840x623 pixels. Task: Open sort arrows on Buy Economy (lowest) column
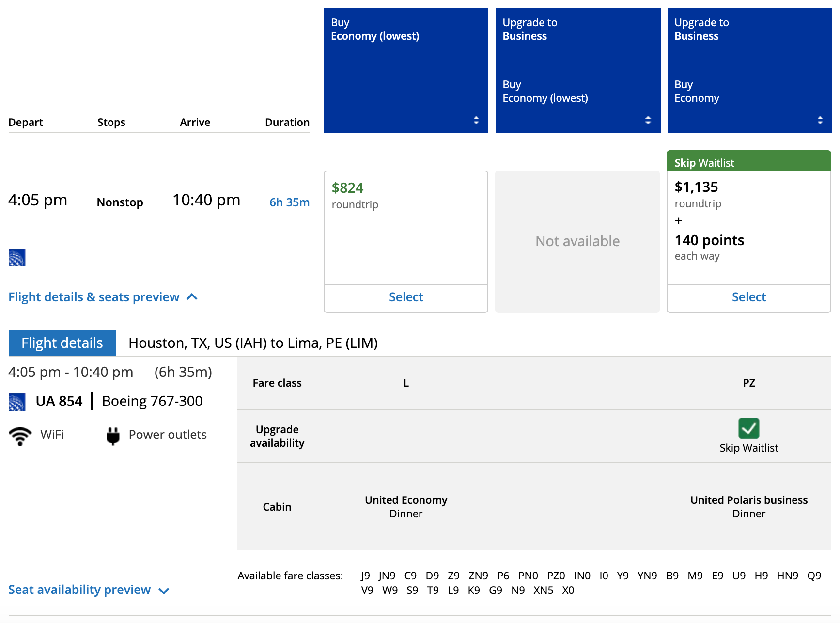click(476, 120)
